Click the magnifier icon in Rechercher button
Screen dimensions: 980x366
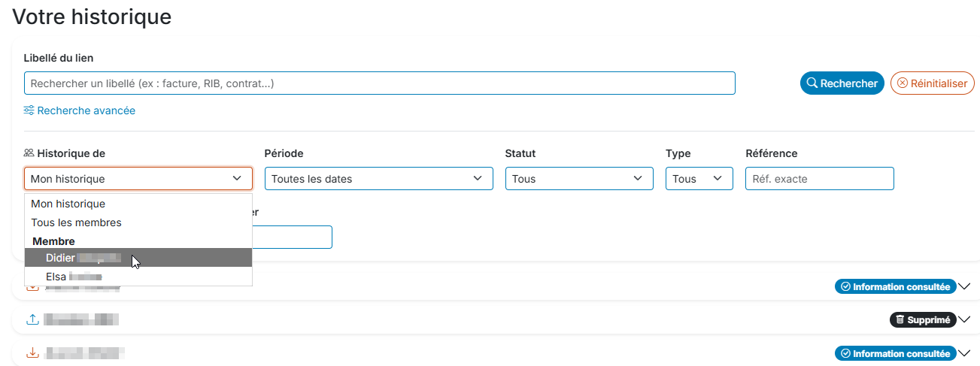pyautogui.click(x=812, y=83)
